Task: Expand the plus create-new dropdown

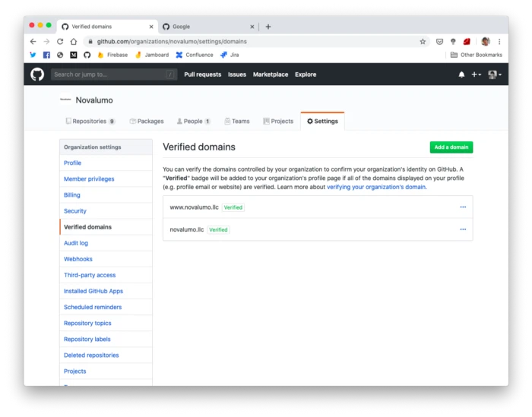Action: (x=476, y=74)
